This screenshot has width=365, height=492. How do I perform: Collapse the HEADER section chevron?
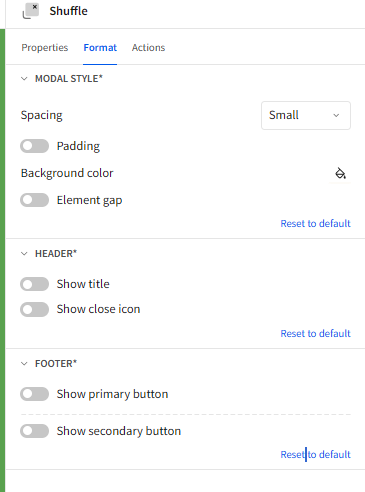[24, 254]
